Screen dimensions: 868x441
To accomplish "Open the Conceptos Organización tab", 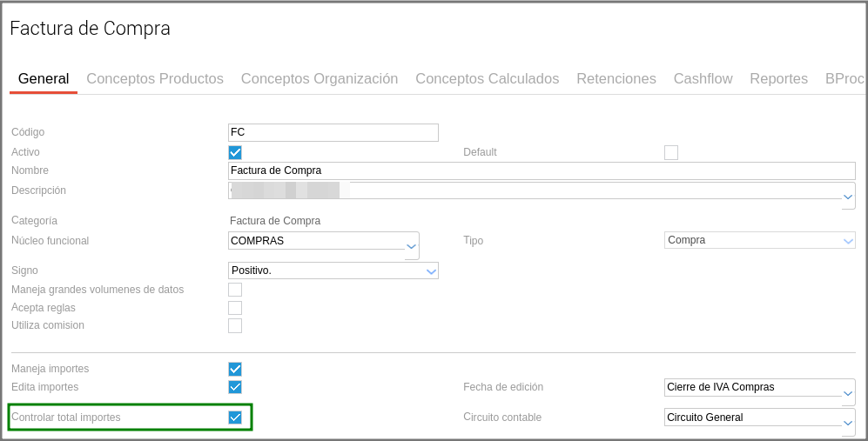I will click(320, 79).
